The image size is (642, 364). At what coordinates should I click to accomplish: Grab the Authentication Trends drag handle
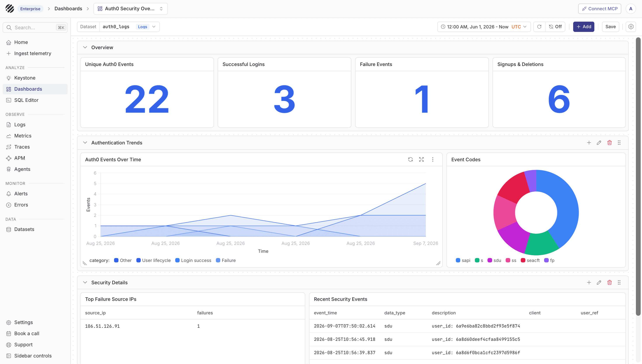619,143
